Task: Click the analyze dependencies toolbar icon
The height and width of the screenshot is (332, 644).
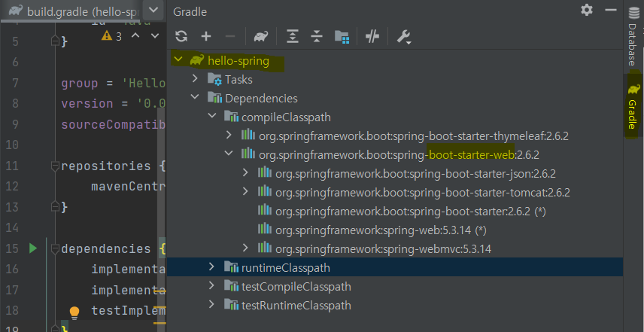Action: pos(342,37)
